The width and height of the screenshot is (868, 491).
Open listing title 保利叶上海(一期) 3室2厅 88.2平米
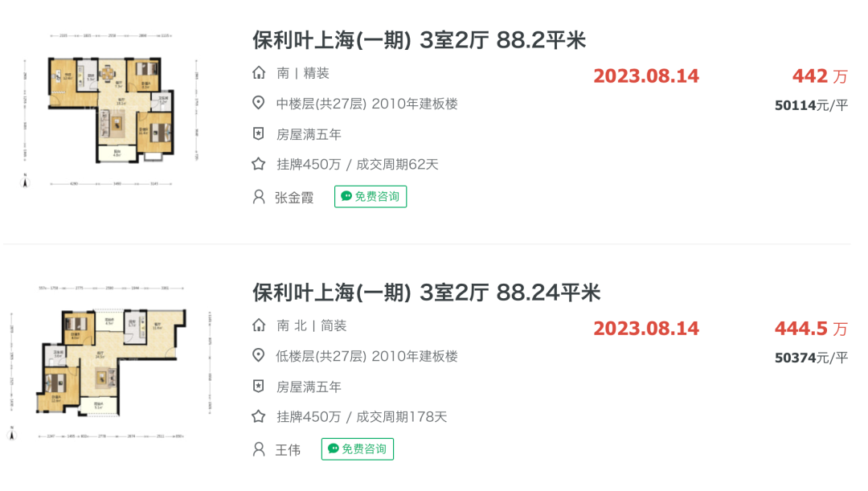[419, 40]
